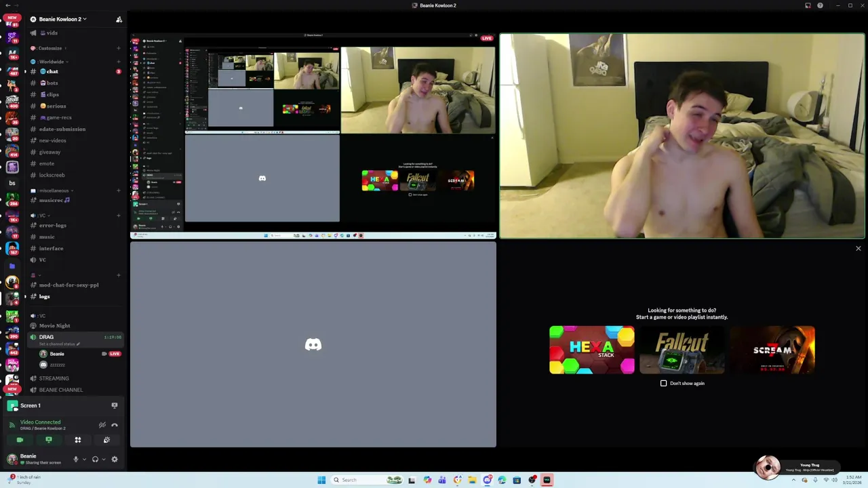
Task: Turn off the camera button in voice panel
Action: coord(20,440)
